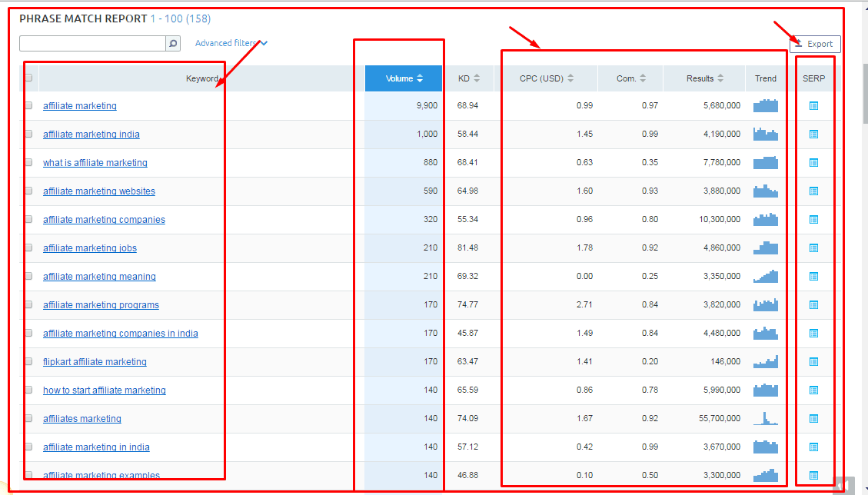868x495 pixels.
Task: Tick checkbox beside affiliate marketing websites
Action: pos(28,191)
